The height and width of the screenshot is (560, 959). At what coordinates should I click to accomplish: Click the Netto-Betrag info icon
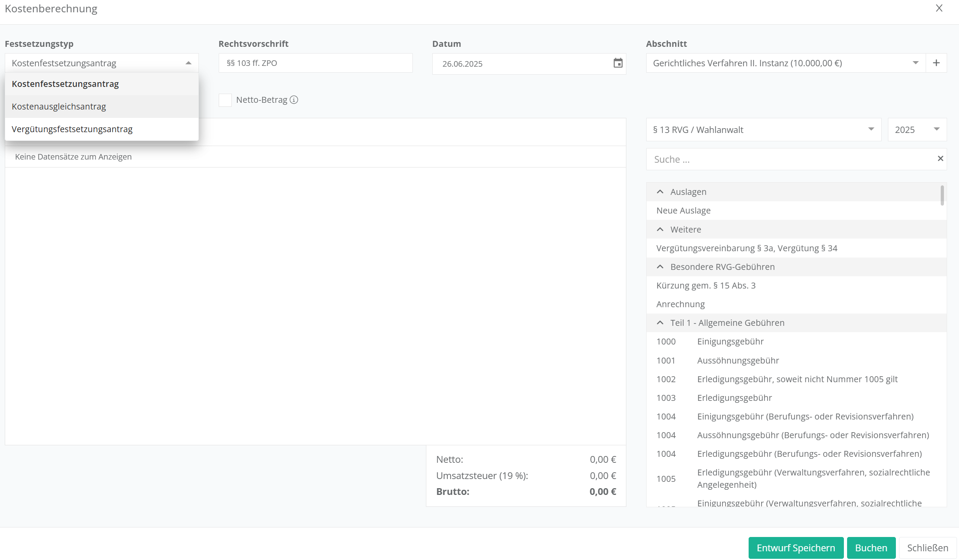pyautogui.click(x=294, y=100)
